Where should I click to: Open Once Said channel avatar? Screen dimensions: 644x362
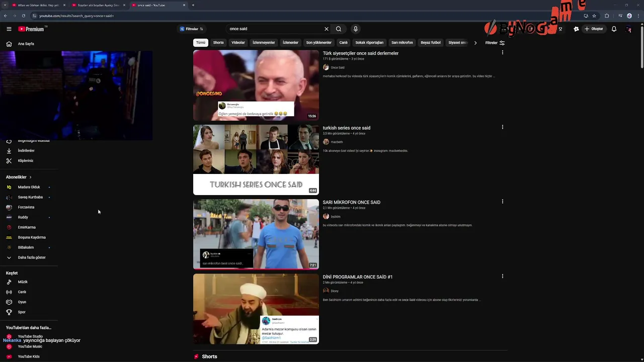(x=326, y=67)
